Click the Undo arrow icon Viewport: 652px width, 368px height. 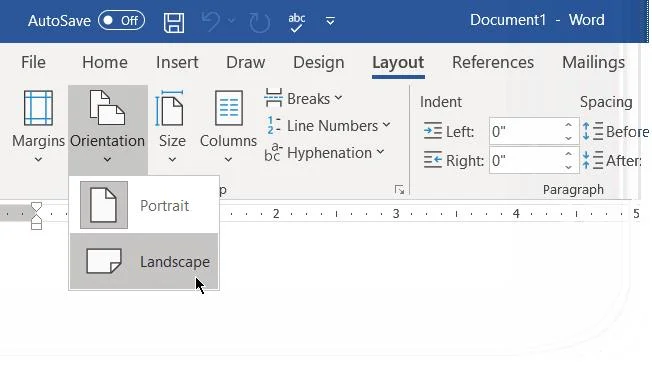[x=211, y=21]
